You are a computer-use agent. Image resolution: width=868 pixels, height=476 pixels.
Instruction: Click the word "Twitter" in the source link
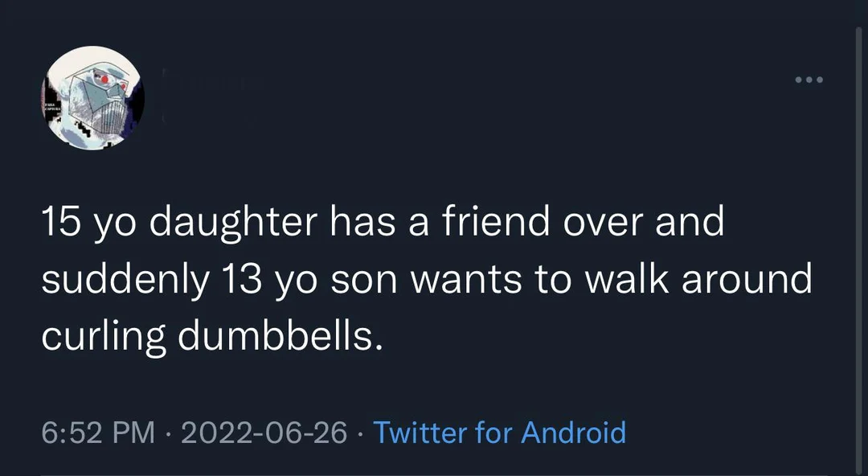pyautogui.click(x=420, y=433)
